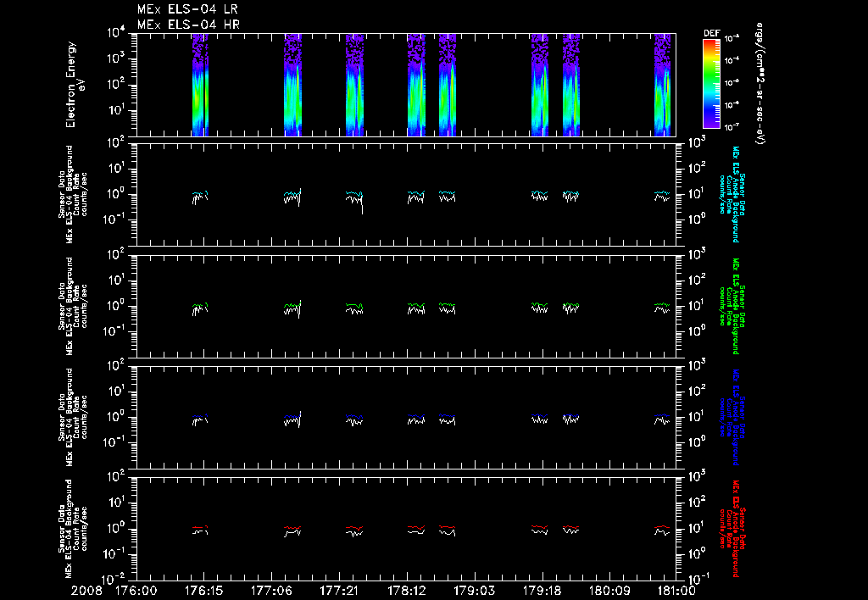Viewport: 868px width, 600px height.
Task: Pick the red top end of DEF color bar
Action: [x=711, y=43]
